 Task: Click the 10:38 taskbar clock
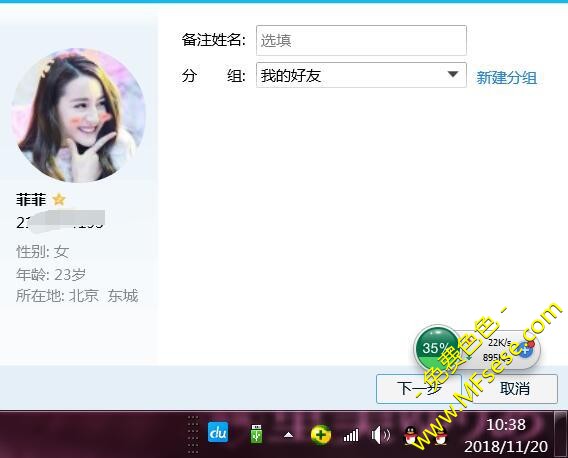pyautogui.click(x=506, y=435)
